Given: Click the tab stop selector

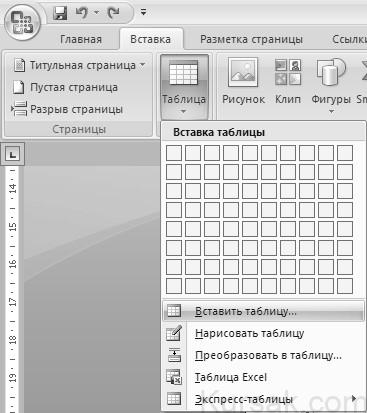Looking at the screenshot, I should pyautogui.click(x=12, y=154).
